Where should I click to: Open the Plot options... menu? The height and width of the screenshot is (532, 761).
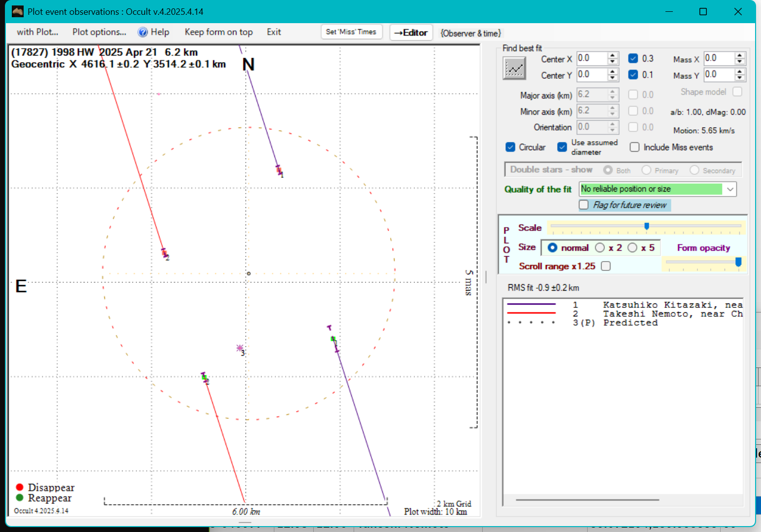[x=99, y=33]
